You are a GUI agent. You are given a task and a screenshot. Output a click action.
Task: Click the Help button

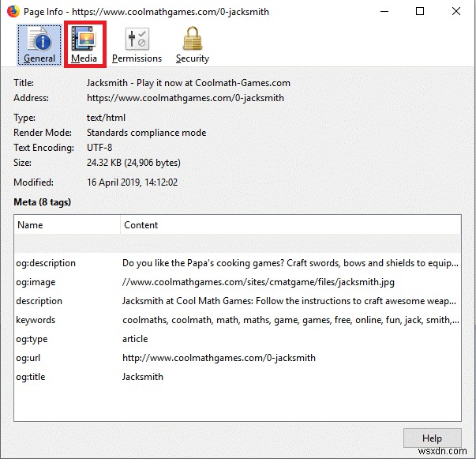pos(432,438)
